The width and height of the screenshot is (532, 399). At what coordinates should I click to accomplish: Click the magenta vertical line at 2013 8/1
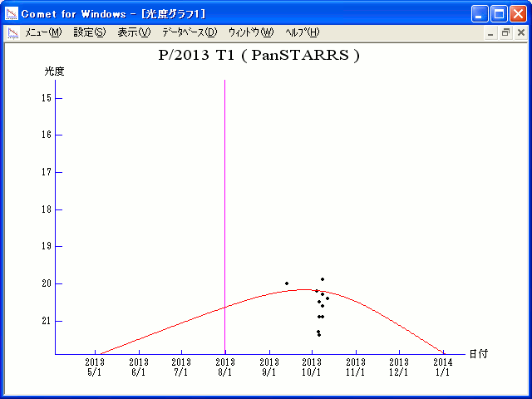(x=224, y=217)
